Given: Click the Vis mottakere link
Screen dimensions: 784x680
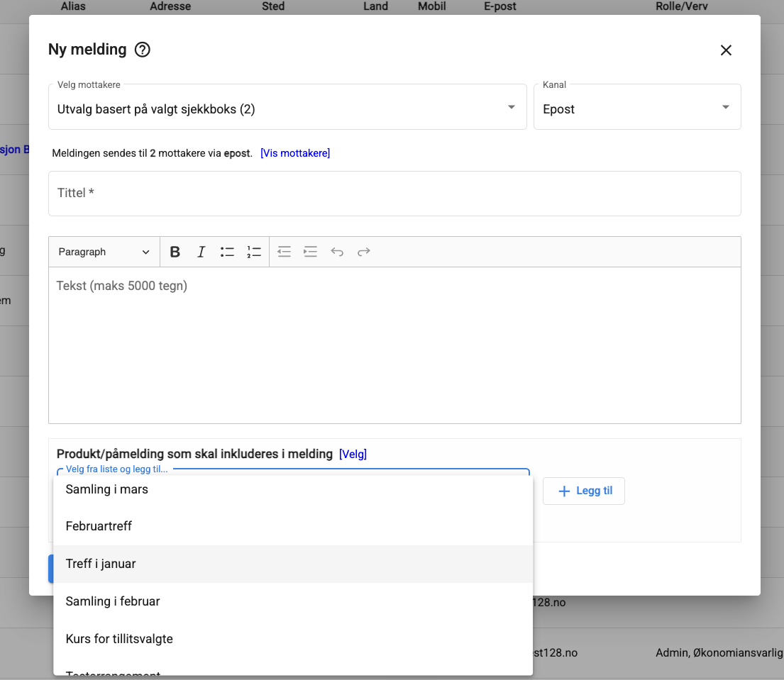Looking at the screenshot, I should (295, 153).
